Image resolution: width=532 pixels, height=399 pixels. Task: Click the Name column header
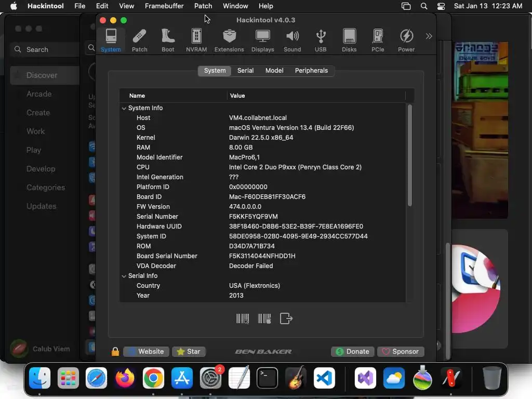point(174,96)
